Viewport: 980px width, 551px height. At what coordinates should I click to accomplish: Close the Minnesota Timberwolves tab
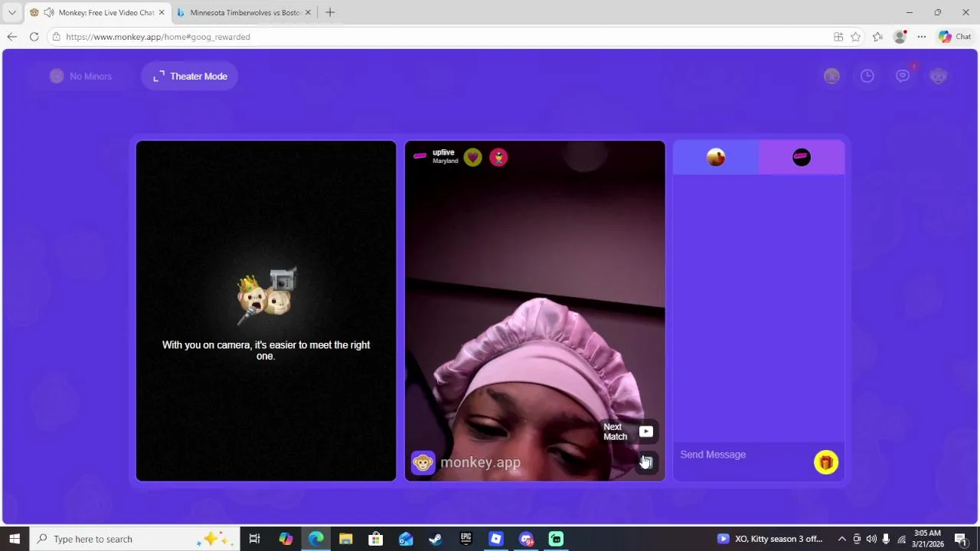coord(309,12)
